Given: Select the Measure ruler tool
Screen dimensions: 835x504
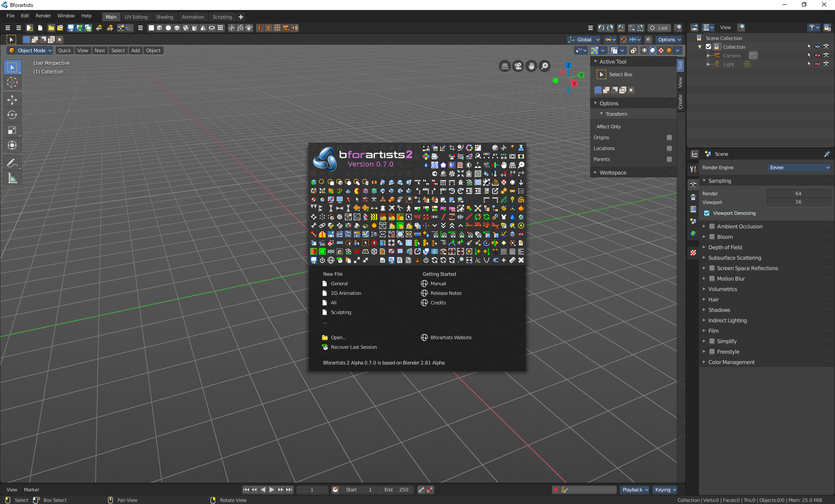Looking at the screenshot, I should pyautogui.click(x=12, y=178).
